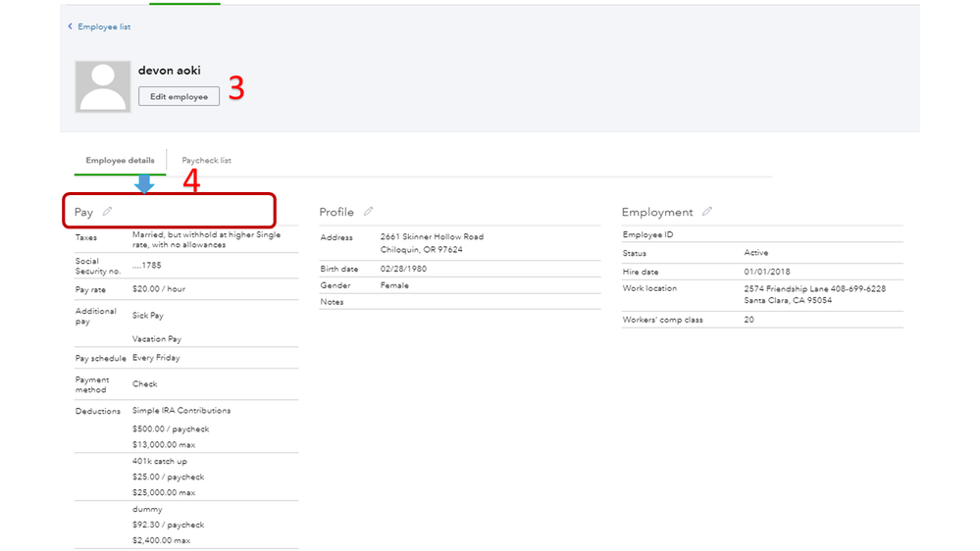Screen dimensions: 980x551
Task: Click the Profile section heading
Action: 336,212
